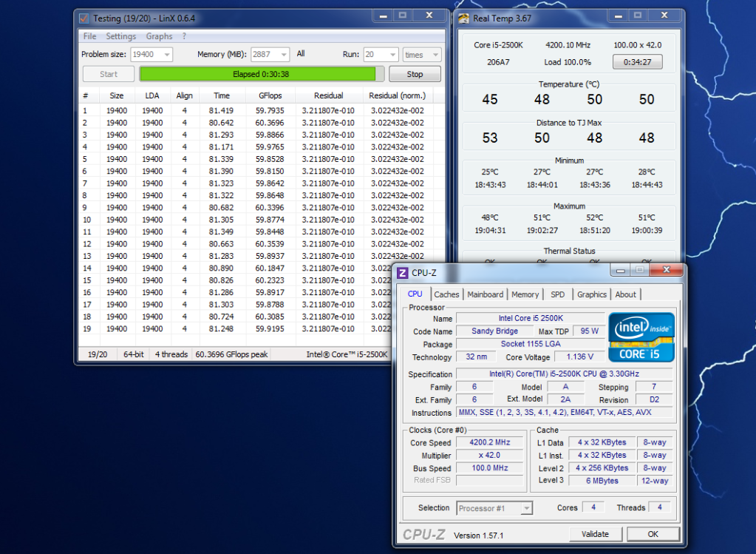The width and height of the screenshot is (756, 554).
Task: Expand the Processor #1 selection dropdown
Action: pos(525,508)
